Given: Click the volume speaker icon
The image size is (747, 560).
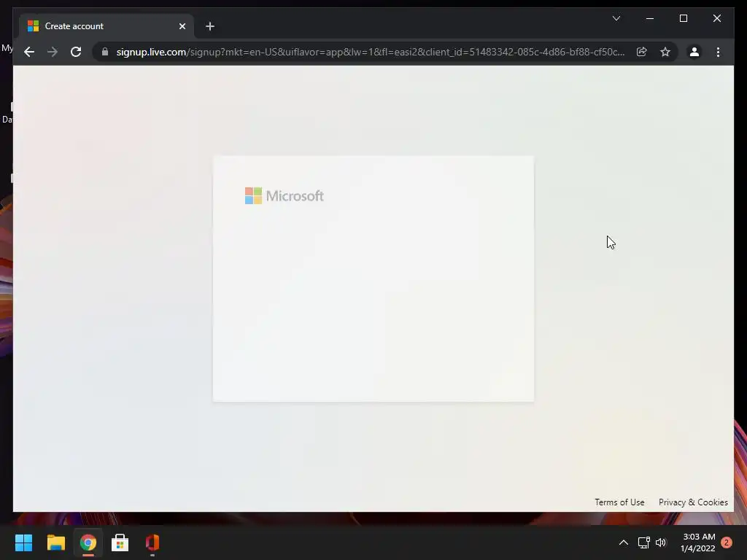Looking at the screenshot, I should 661,542.
